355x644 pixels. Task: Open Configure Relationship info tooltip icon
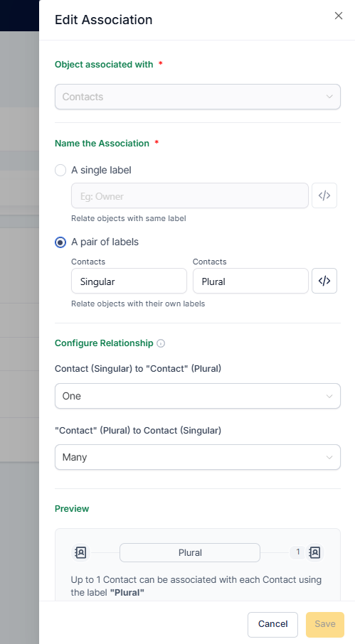click(x=161, y=343)
